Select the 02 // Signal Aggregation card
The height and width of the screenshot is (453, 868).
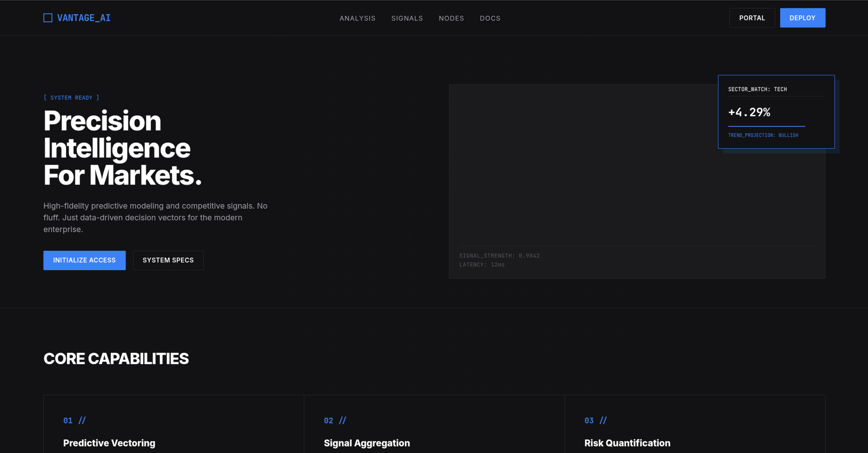(434, 432)
